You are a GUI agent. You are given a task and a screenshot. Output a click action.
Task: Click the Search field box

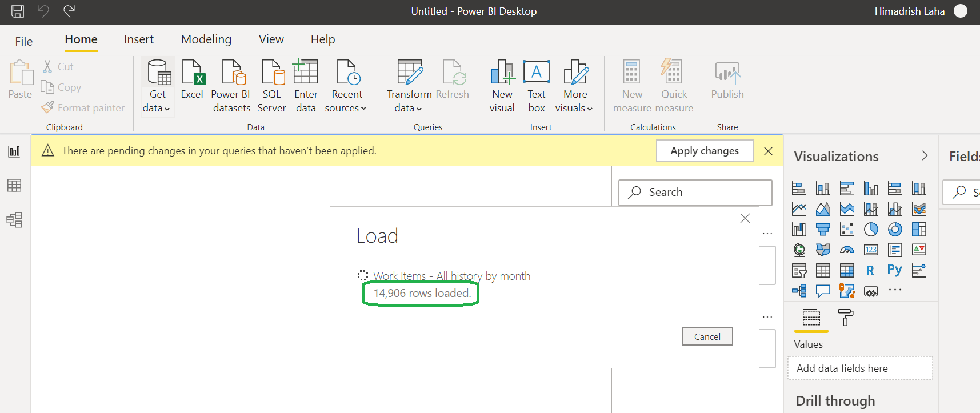pyautogui.click(x=695, y=193)
